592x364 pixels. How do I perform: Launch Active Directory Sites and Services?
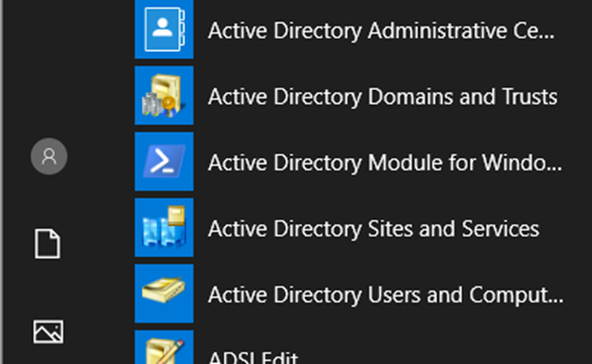350,228
